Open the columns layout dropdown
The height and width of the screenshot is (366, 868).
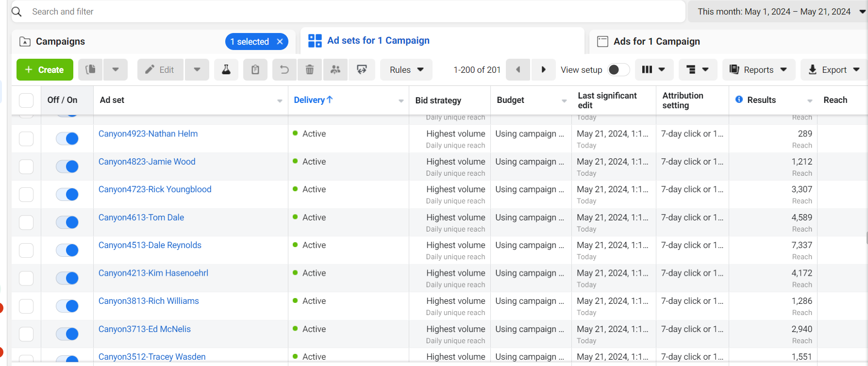tap(653, 70)
